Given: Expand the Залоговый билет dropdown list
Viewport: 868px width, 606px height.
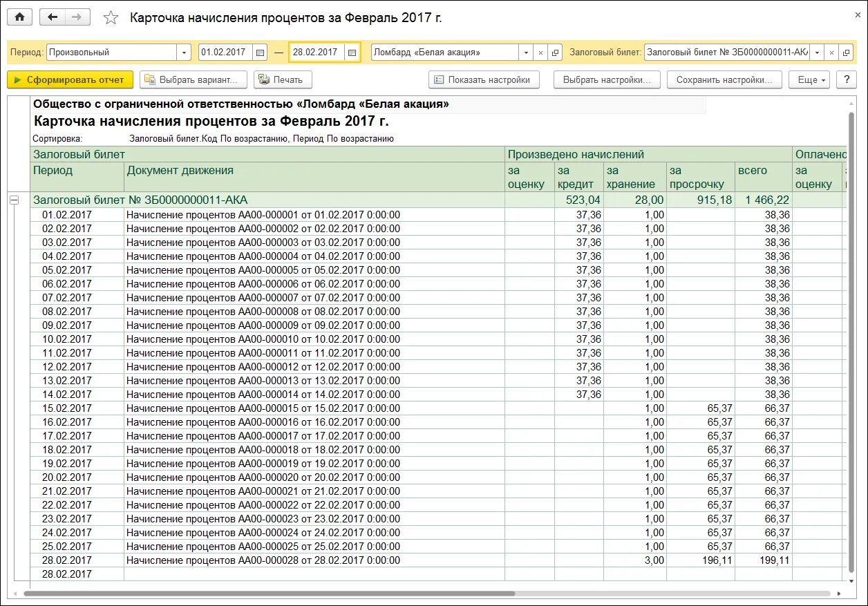Looking at the screenshot, I should (818, 53).
